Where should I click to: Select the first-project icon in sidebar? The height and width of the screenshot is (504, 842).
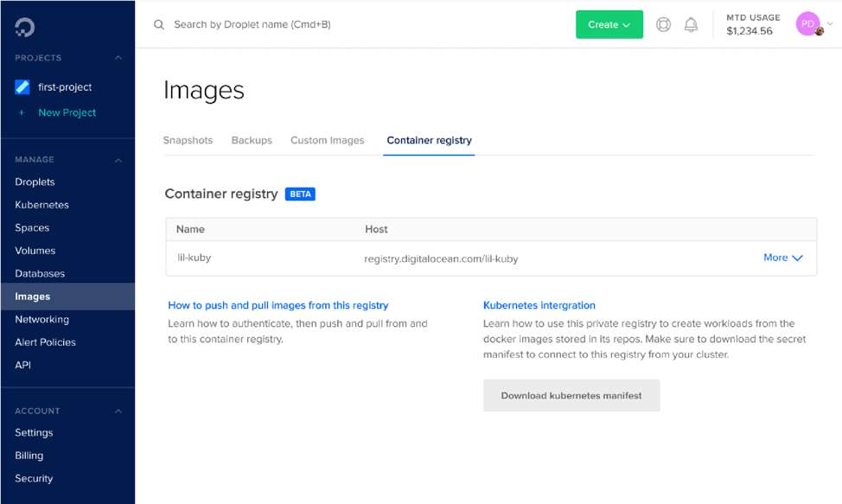click(x=22, y=87)
